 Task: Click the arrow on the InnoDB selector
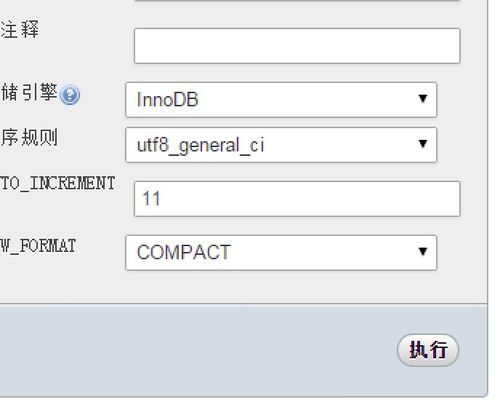click(x=423, y=99)
